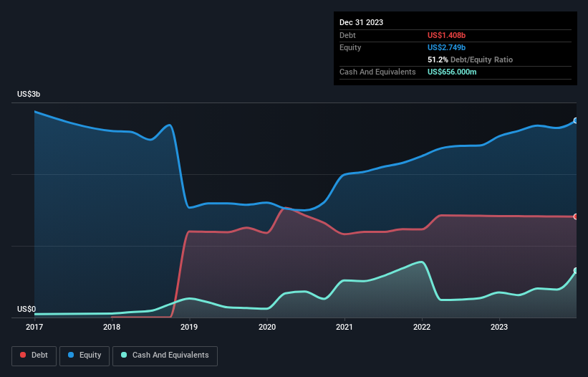This screenshot has height=377, width=588.
Task: Click Cash And Equivalents label in tooltip
Action: 377,72
